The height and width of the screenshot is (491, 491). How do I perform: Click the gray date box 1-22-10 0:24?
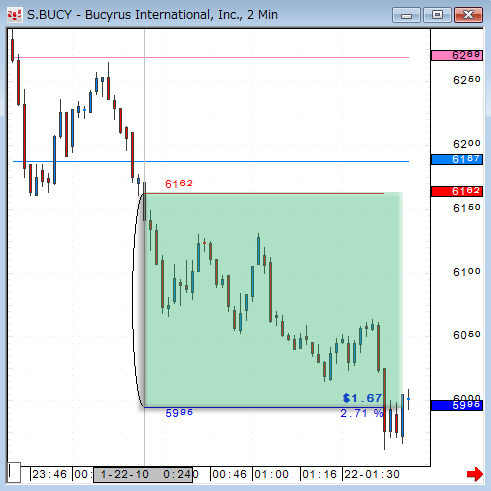(x=143, y=474)
